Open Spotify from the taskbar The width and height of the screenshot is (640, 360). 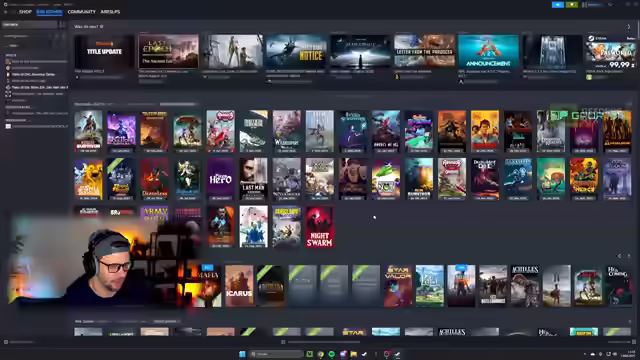(x=331, y=354)
